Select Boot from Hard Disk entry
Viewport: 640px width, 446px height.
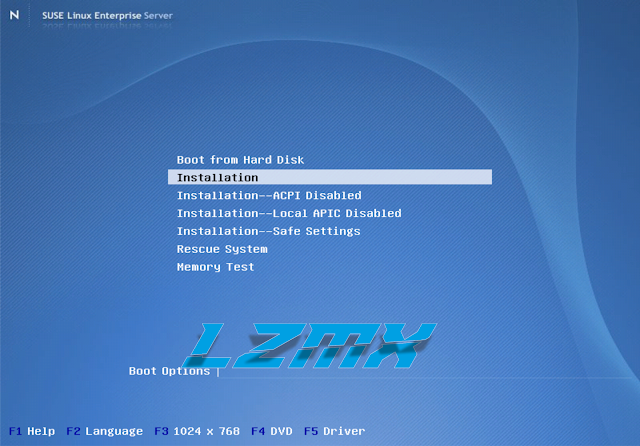tap(240, 160)
